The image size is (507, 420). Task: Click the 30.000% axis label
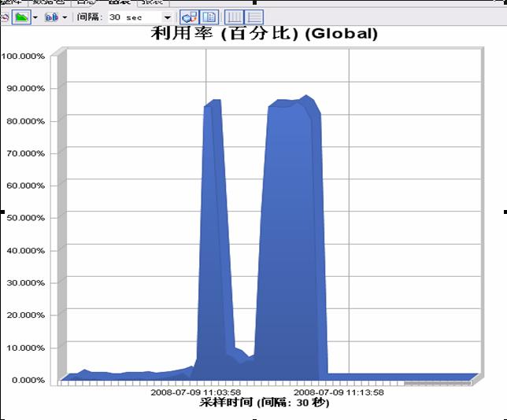coord(25,282)
